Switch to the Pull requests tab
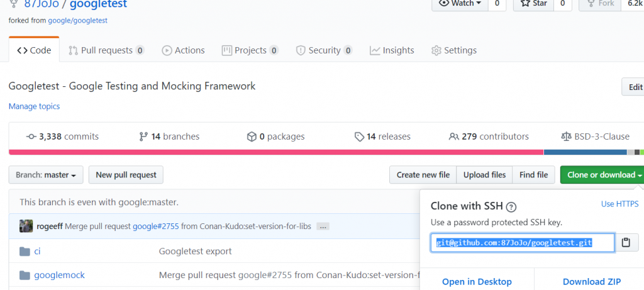 106,50
